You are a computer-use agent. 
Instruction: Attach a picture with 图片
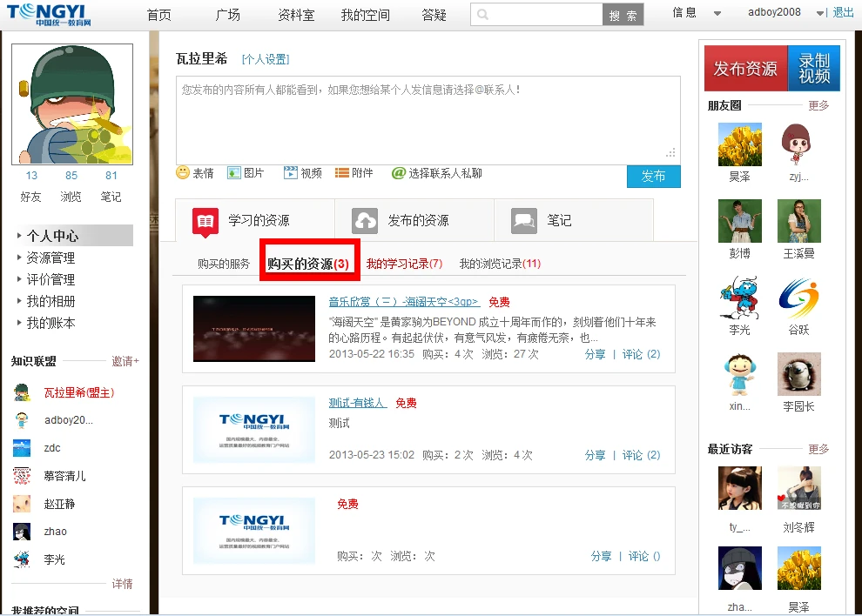(246, 173)
